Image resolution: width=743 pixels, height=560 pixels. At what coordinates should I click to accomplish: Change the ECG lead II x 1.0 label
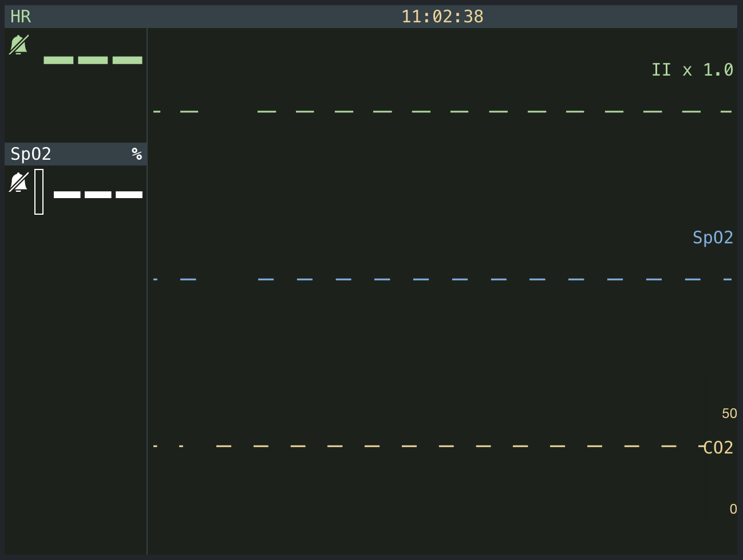click(692, 70)
